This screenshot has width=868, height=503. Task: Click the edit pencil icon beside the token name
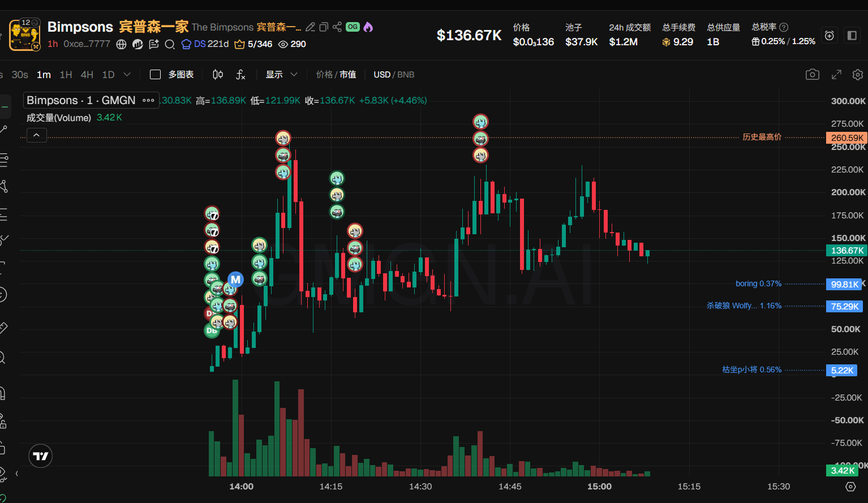[310, 27]
